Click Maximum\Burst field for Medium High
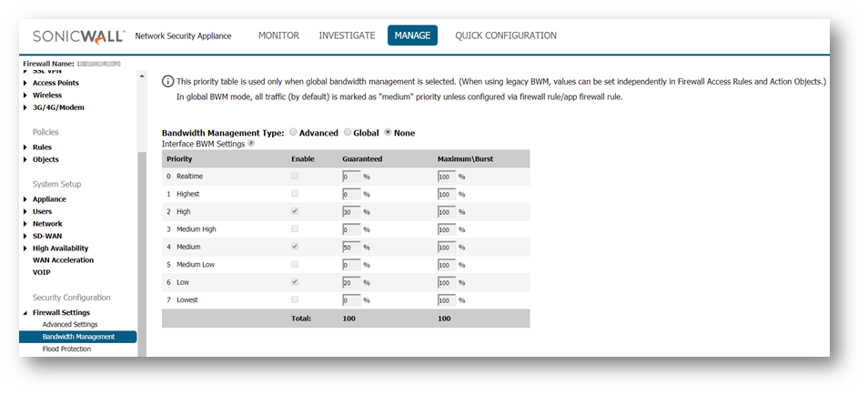This screenshot has width=868, height=395. [447, 229]
